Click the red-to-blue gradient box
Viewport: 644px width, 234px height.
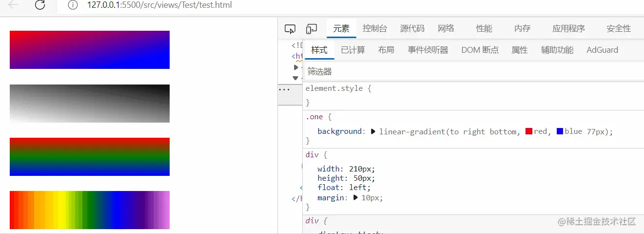90,50
